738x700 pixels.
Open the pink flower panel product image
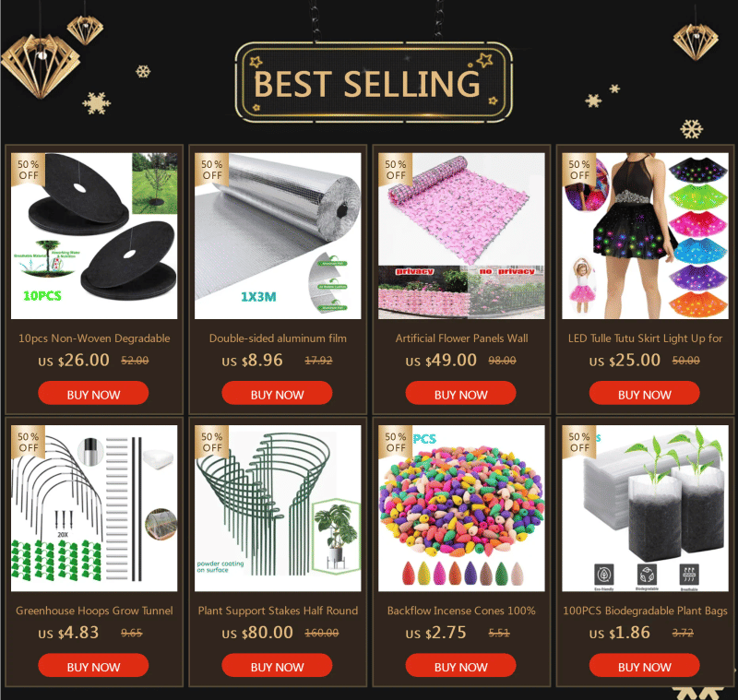tap(461, 236)
